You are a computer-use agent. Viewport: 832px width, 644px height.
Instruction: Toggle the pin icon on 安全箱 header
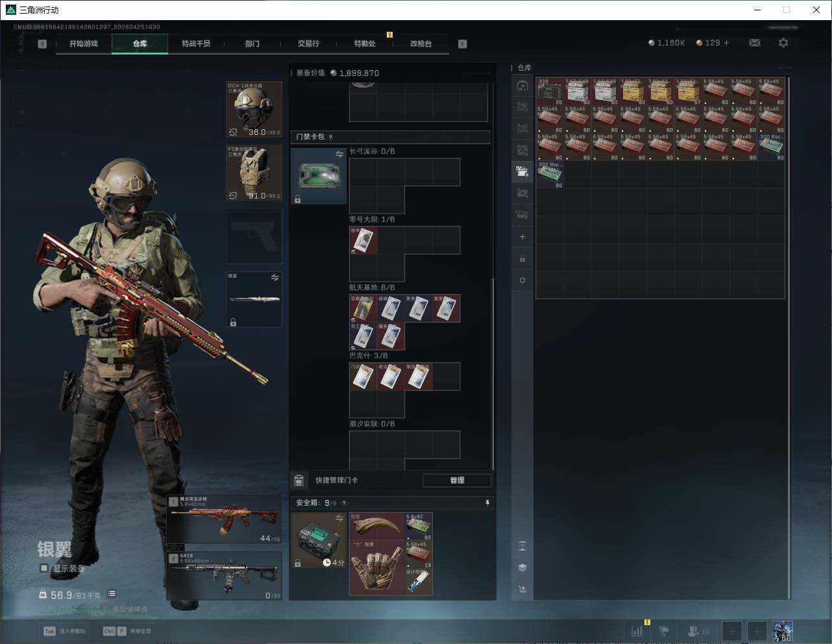coord(487,502)
